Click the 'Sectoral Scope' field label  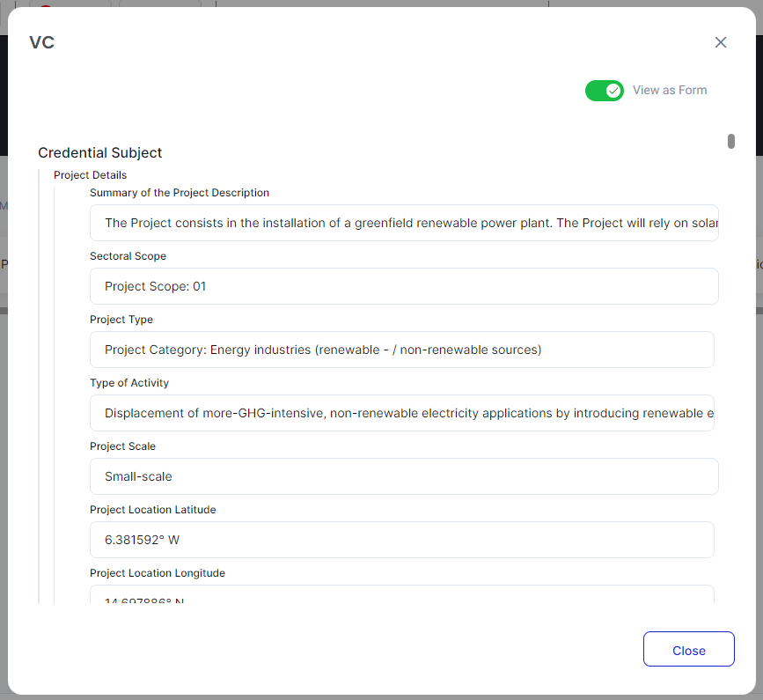tap(128, 256)
